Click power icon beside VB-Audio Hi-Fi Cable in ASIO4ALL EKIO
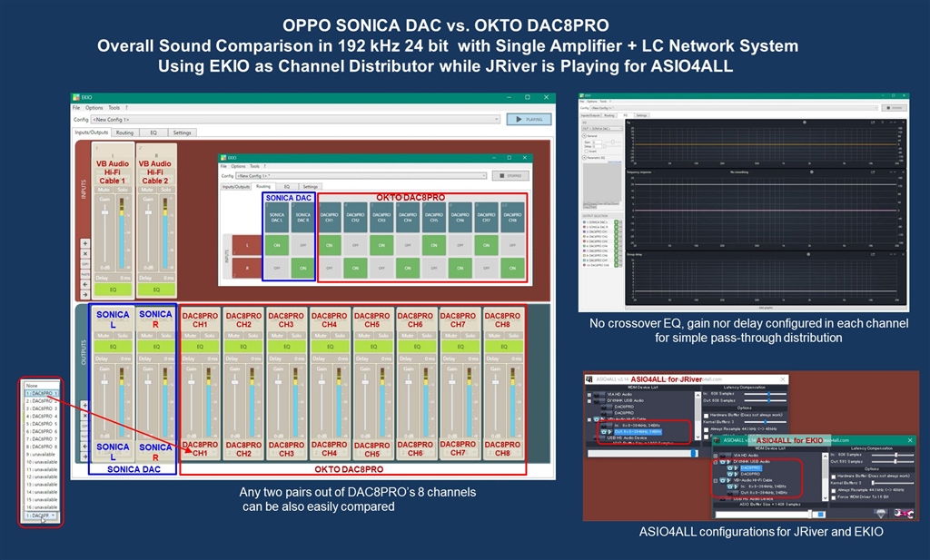The width and height of the screenshot is (930, 560). 722,480
